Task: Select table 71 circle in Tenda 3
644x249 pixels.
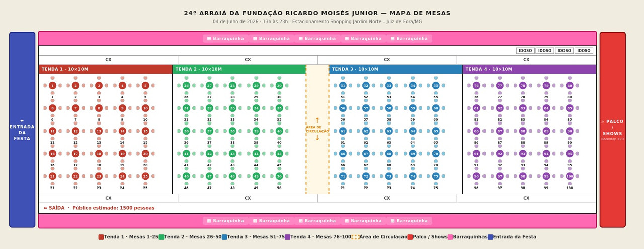Action: pos(343,176)
